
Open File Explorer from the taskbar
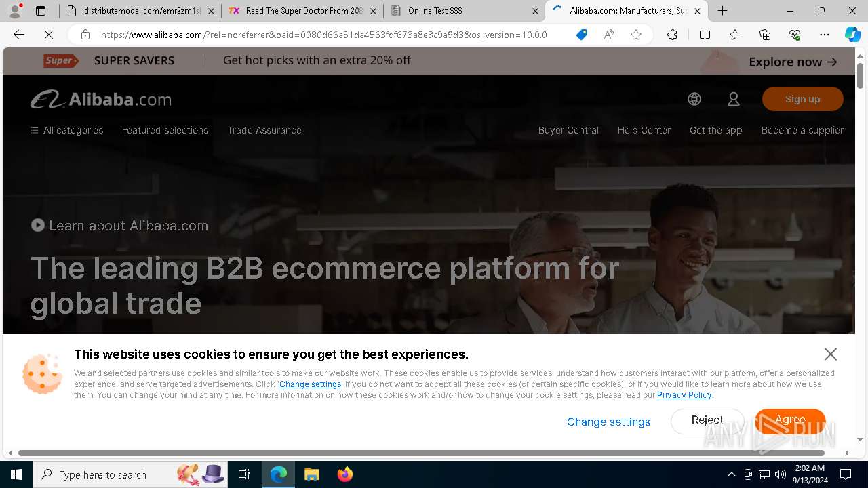pos(311,474)
